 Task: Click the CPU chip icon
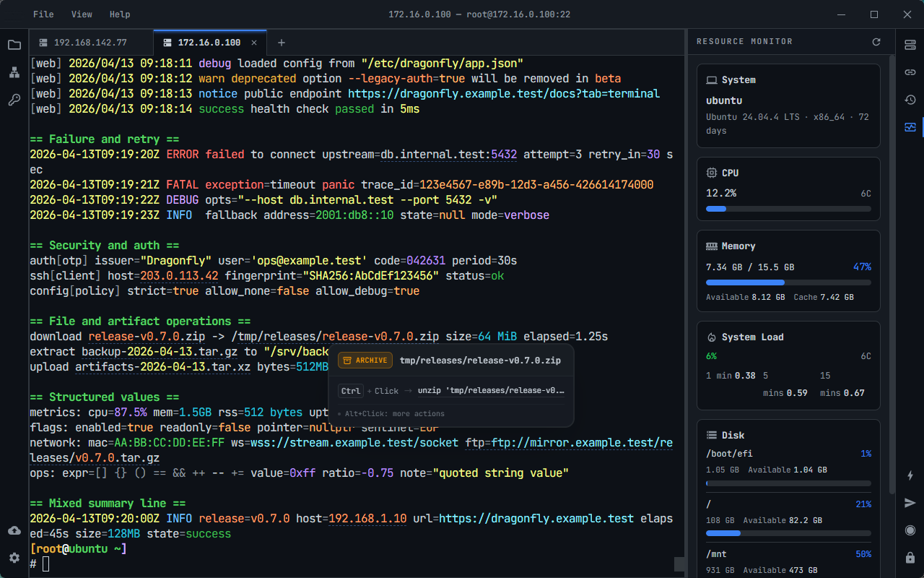click(x=711, y=173)
